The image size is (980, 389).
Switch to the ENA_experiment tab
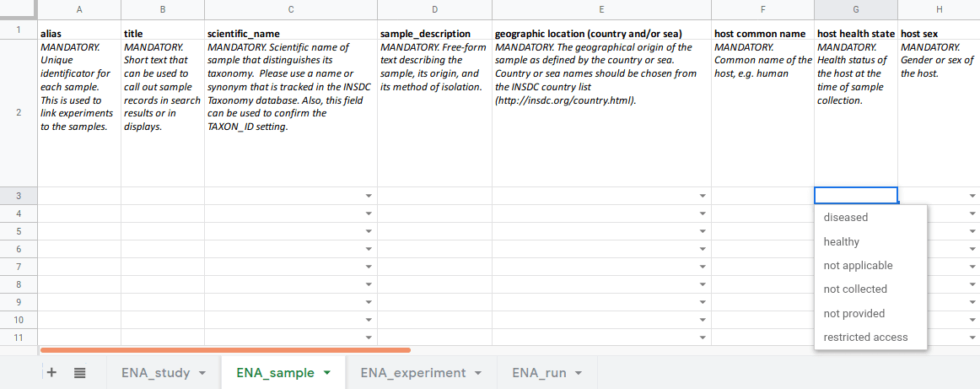pos(412,373)
